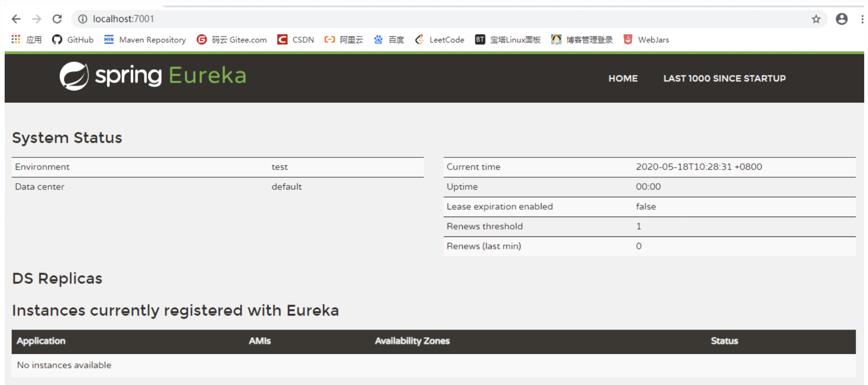The width and height of the screenshot is (868, 385).
Task: Click 'Instances currently registered with Eureka' heading
Action: coord(175,311)
